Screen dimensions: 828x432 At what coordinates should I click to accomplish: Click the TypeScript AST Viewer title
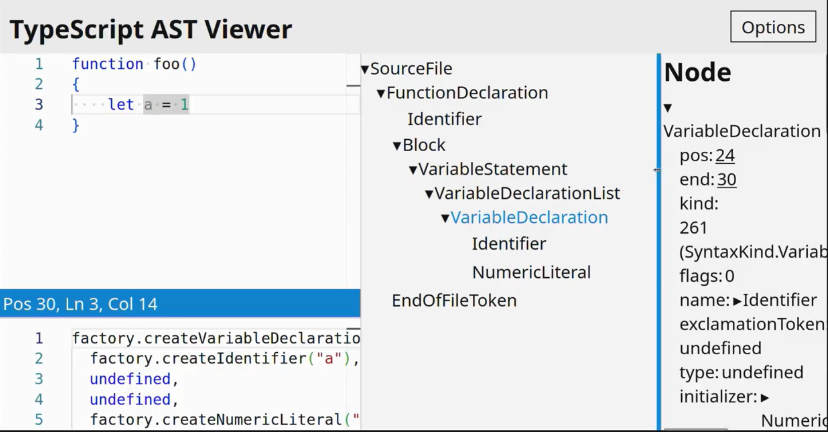click(151, 30)
